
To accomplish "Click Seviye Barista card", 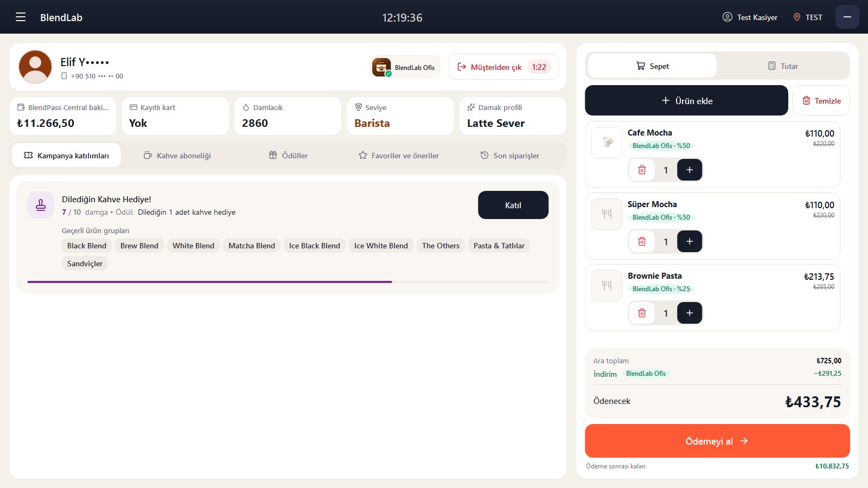I will click(400, 116).
